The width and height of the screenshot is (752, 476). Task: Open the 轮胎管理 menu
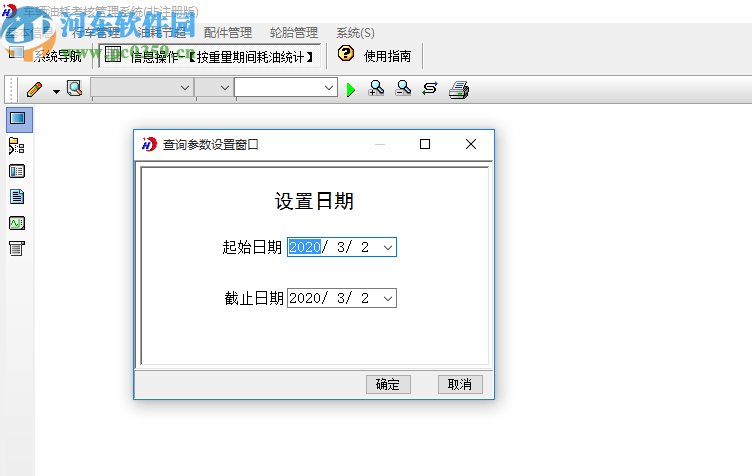pyautogui.click(x=294, y=33)
